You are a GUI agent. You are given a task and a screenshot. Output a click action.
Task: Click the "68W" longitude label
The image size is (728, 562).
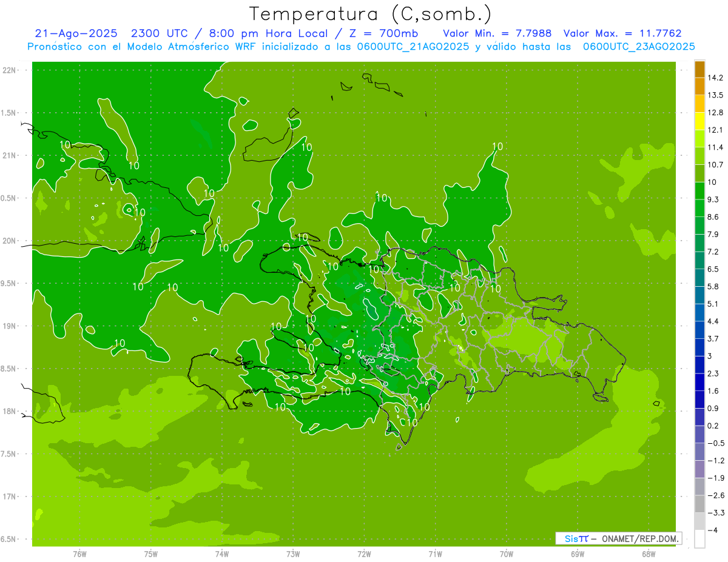click(649, 554)
